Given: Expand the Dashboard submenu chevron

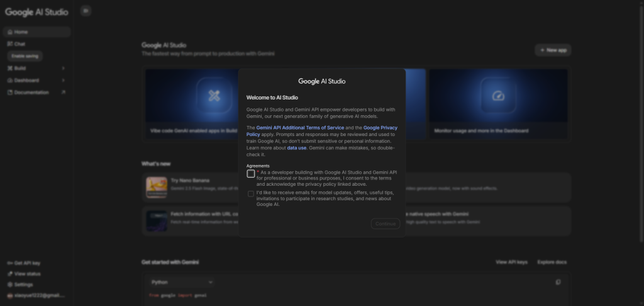Looking at the screenshot, I should (x=63, y=81).
